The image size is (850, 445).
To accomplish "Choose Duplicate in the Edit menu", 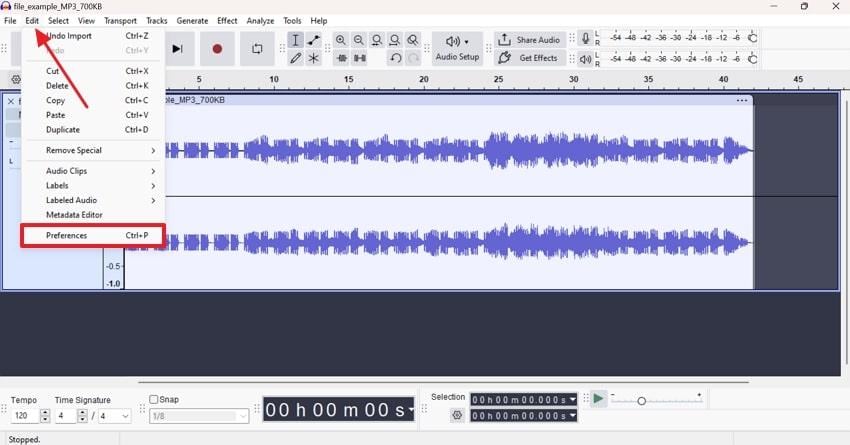I will point(93,130).
